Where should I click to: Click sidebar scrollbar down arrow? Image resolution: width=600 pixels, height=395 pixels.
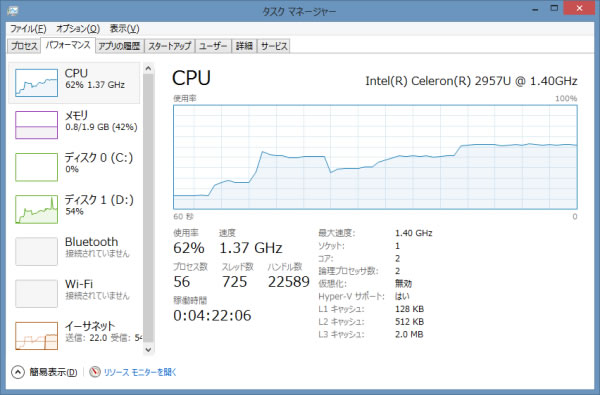[148, 349]
